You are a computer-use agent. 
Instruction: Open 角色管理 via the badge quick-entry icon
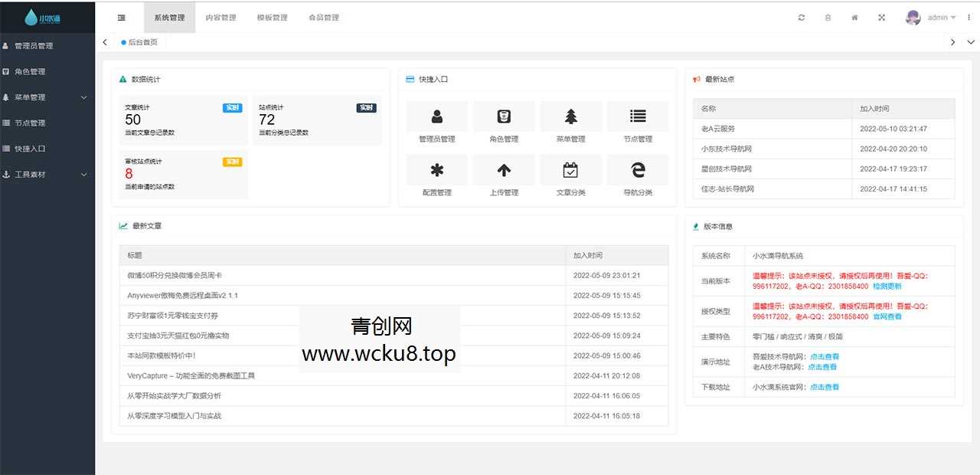click(504, 116)
